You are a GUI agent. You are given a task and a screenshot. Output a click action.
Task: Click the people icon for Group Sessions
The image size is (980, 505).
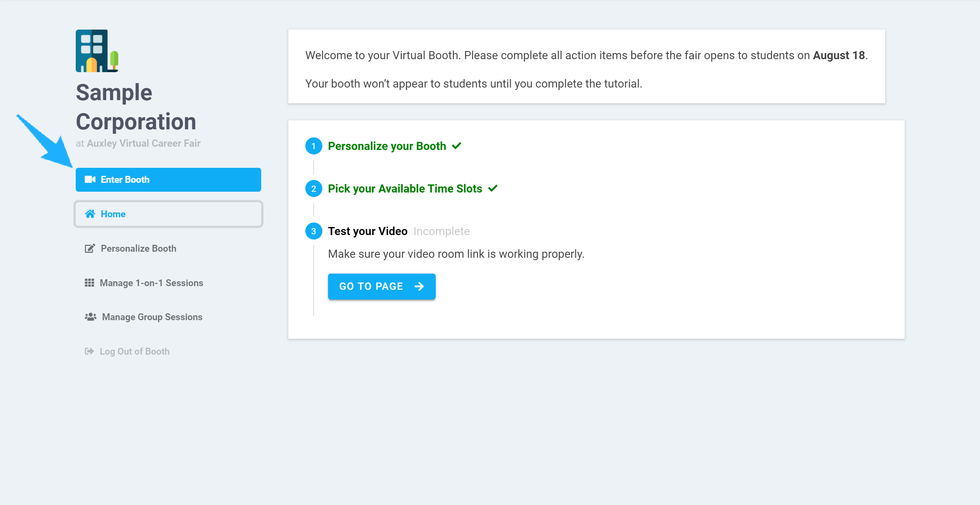90,317
